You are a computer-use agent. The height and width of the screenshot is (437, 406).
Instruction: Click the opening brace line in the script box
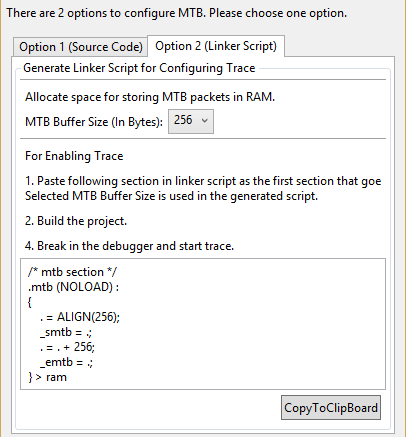tap(30, 302)
